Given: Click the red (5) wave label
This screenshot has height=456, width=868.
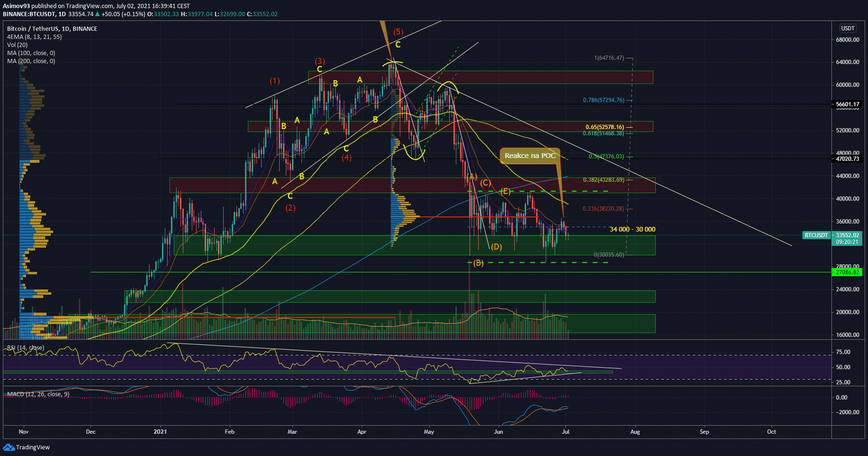Looking at the screenshot, I should [398, 32].
